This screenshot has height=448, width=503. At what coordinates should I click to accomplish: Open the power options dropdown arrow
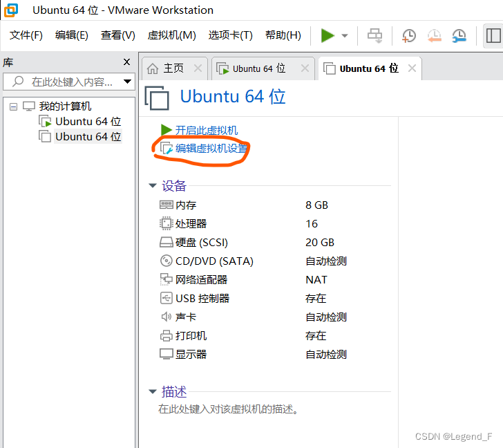345,36
